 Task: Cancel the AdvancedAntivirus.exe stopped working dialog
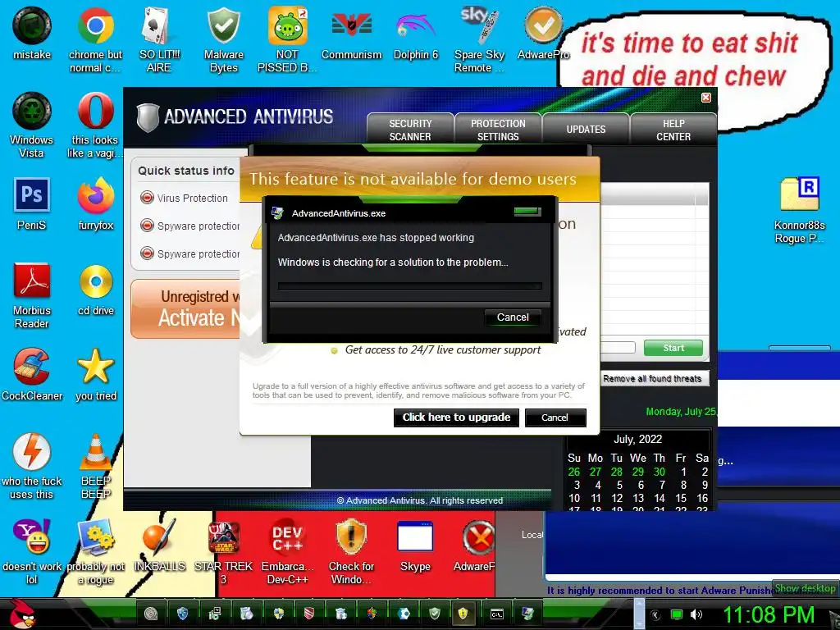(x=513, y=317)
